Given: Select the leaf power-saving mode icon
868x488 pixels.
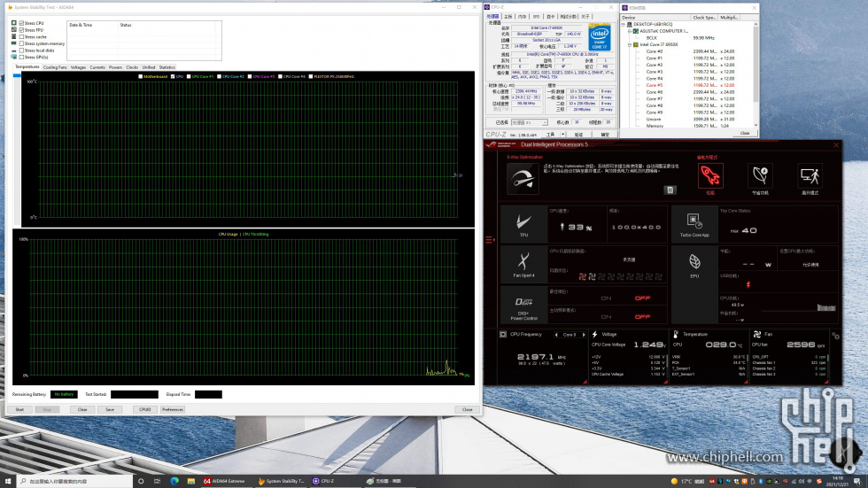Looking at the screenshot, I should pyautogui.click(x=760, y=175).
